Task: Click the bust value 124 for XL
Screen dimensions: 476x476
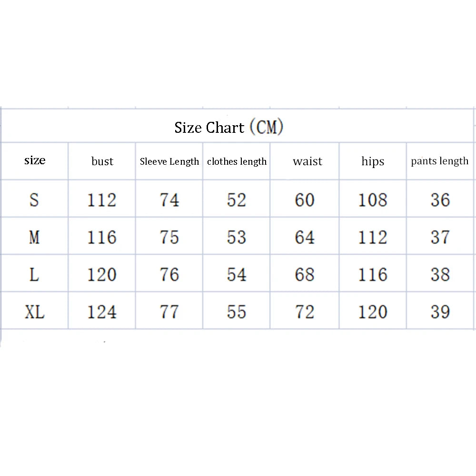Action: coord(102,312)
